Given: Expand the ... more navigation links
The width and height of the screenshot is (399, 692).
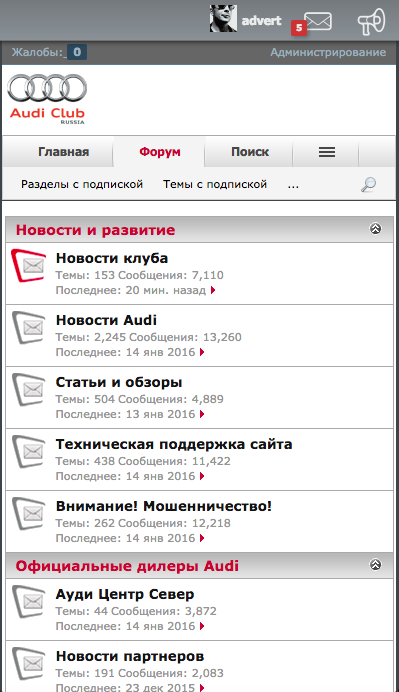Looking at the screenshot, I should tap(293, 184).
